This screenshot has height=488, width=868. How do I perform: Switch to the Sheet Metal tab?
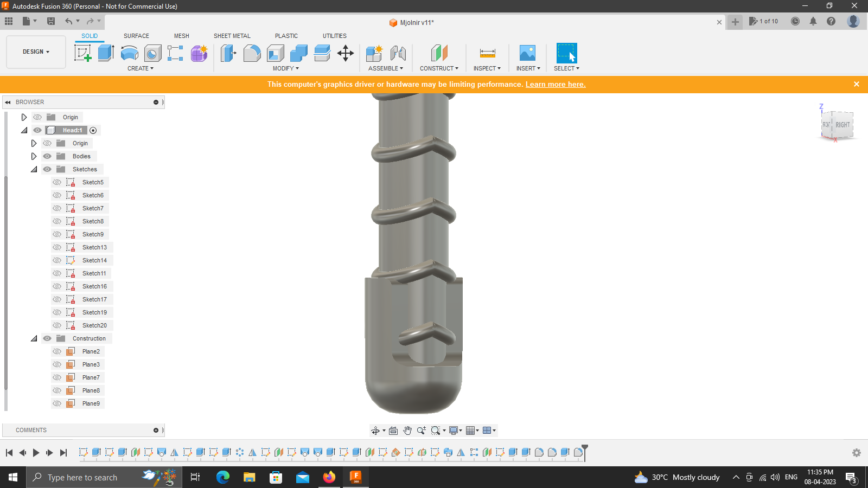232,35
